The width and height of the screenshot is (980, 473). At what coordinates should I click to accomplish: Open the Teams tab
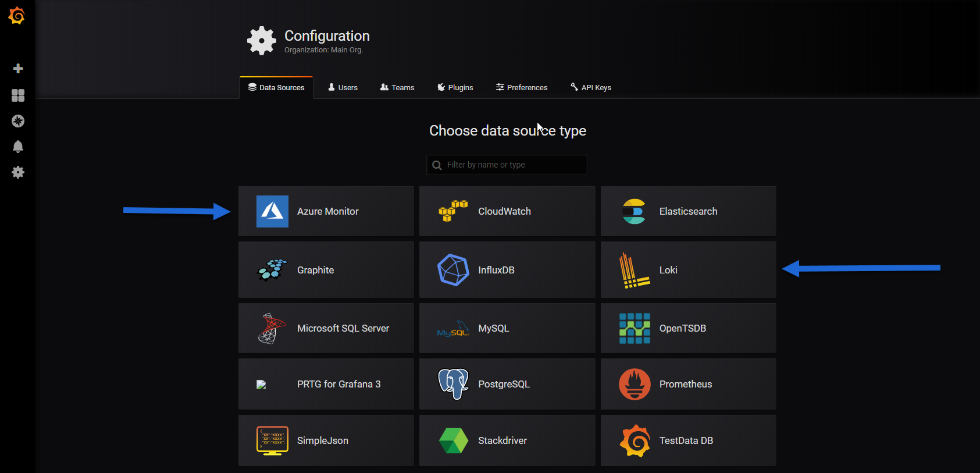(x=397, y=88)
